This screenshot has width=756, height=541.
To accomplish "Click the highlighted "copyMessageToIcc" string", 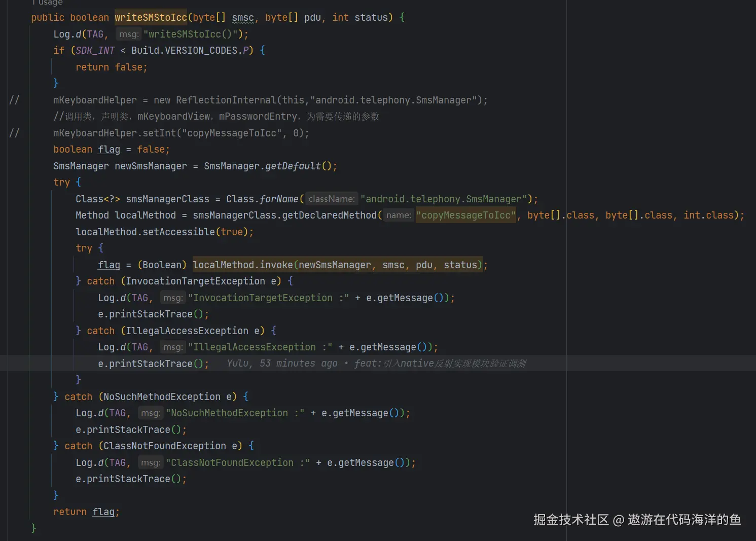I will tap(465, 215).
